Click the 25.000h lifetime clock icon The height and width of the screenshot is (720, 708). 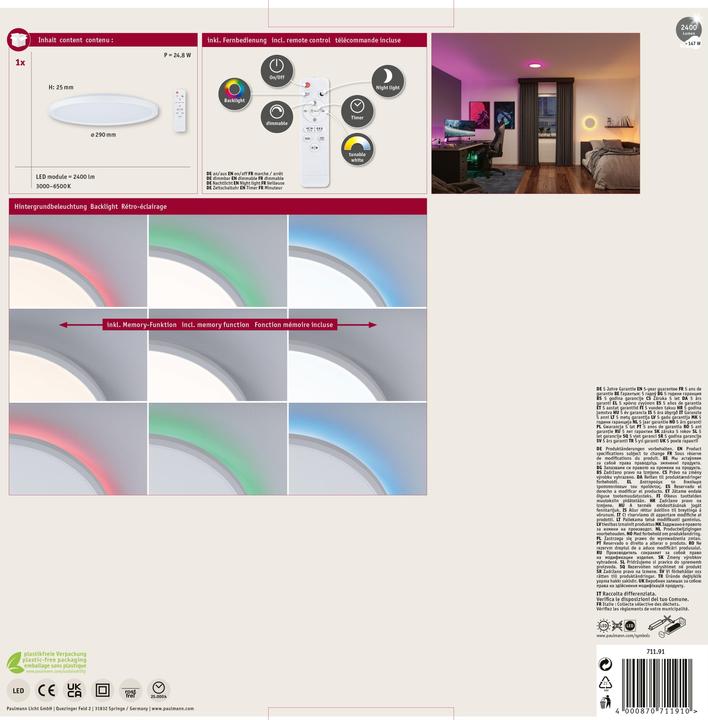[159, 690]
